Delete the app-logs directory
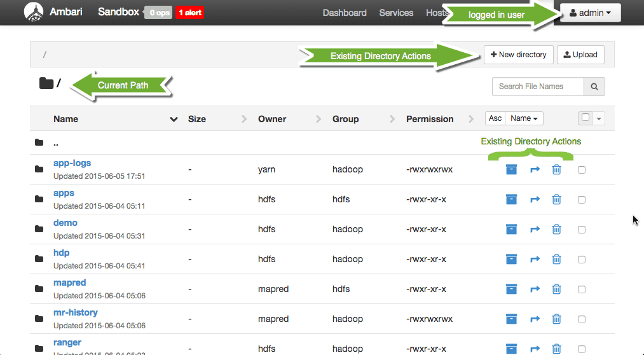 [x=556, y=169]
